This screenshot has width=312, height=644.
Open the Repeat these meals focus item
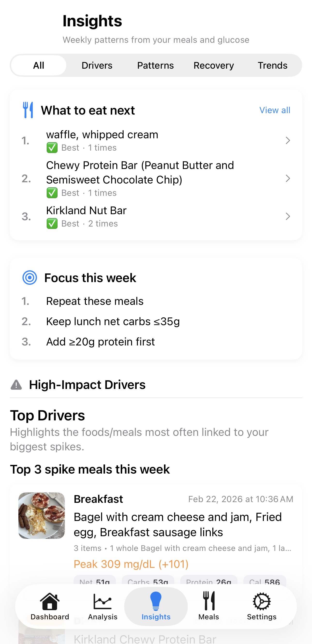point(95,301)
